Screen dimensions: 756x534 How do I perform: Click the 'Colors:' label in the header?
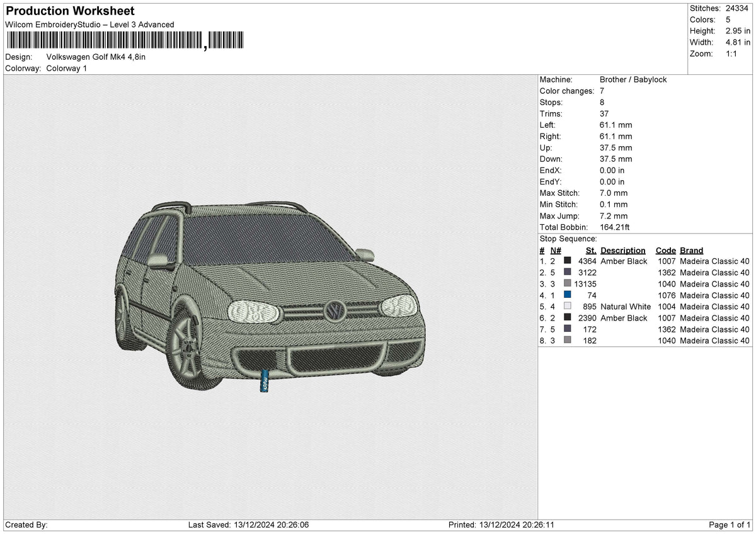pos(702,20)
